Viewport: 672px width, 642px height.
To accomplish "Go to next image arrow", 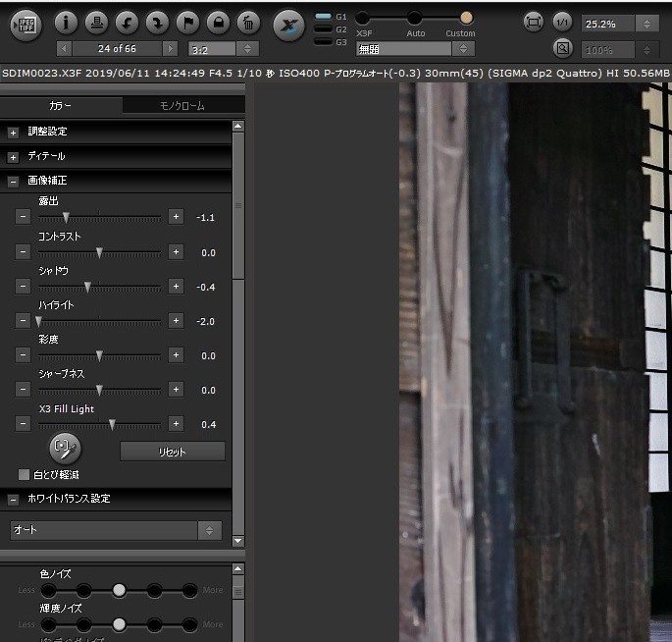I will [170, 48].
